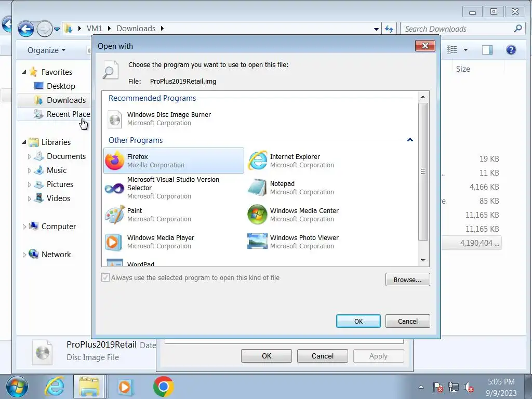
Task: Select file row with 4,190,404 size
Action: [472, 243]
